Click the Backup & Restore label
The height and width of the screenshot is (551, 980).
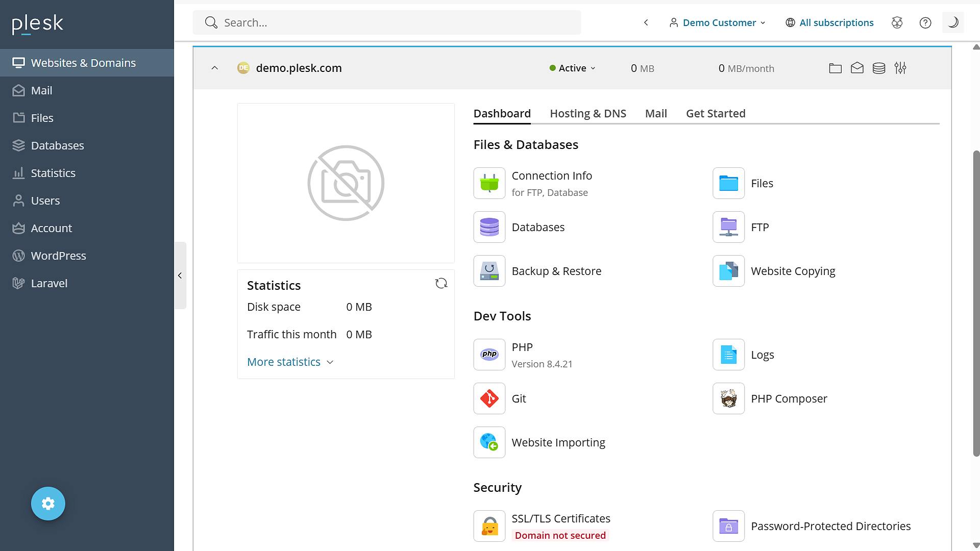[556, 271]
